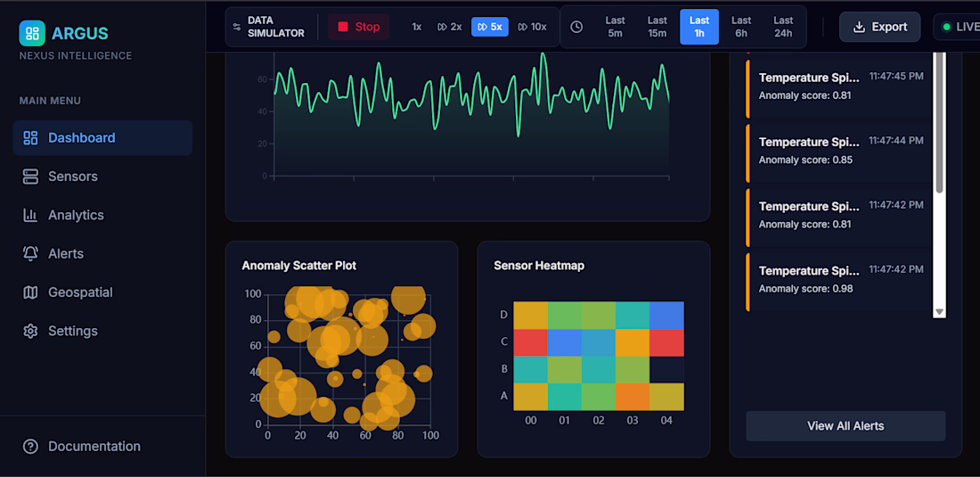The height and width of the screenshot is (477, 980).
Task: Click the red Stop square icon
Action: tap(342, 27)
